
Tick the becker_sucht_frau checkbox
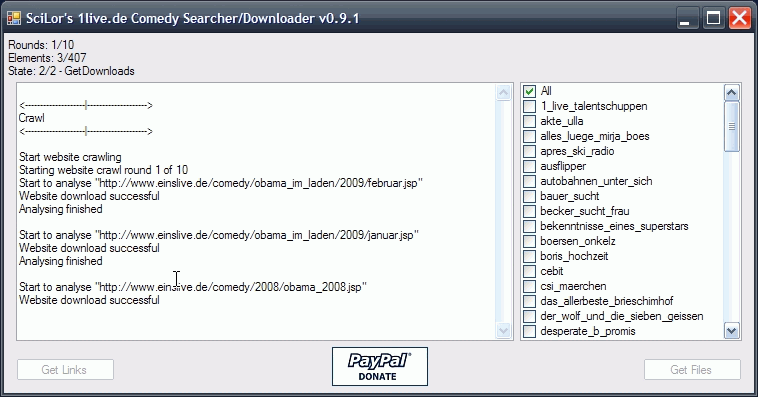[530, 211]
